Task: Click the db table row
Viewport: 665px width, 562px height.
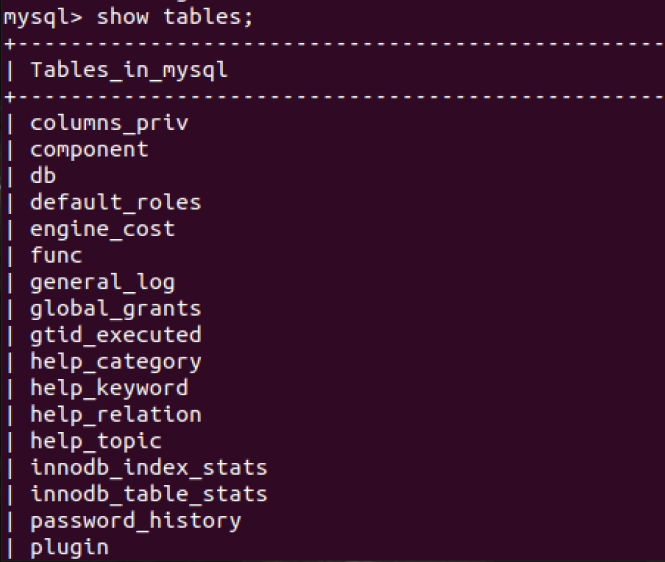Action: pos(43,176)
